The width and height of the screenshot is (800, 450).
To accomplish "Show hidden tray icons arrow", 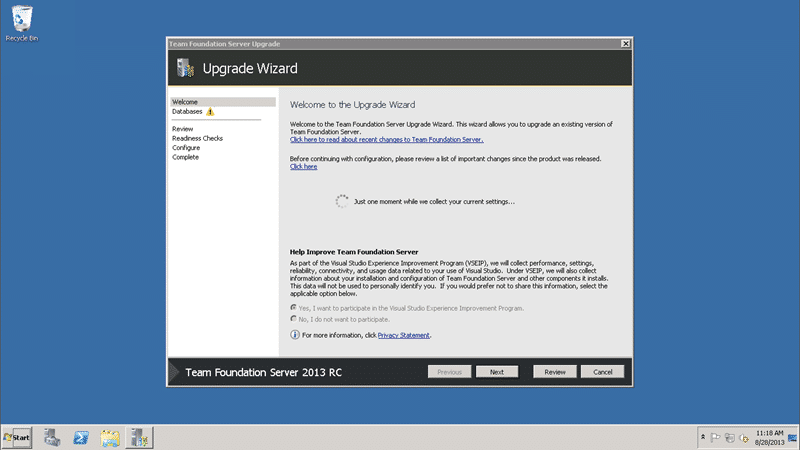I will 703,437.
